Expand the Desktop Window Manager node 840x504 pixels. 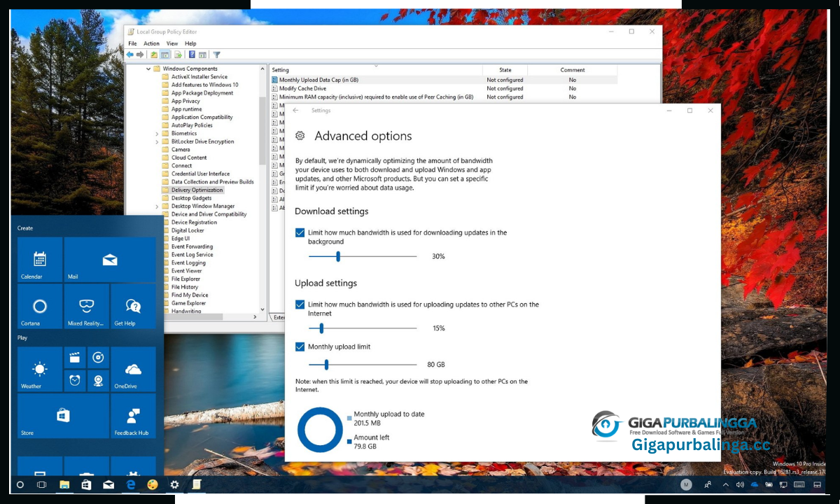tap(157, 206)
